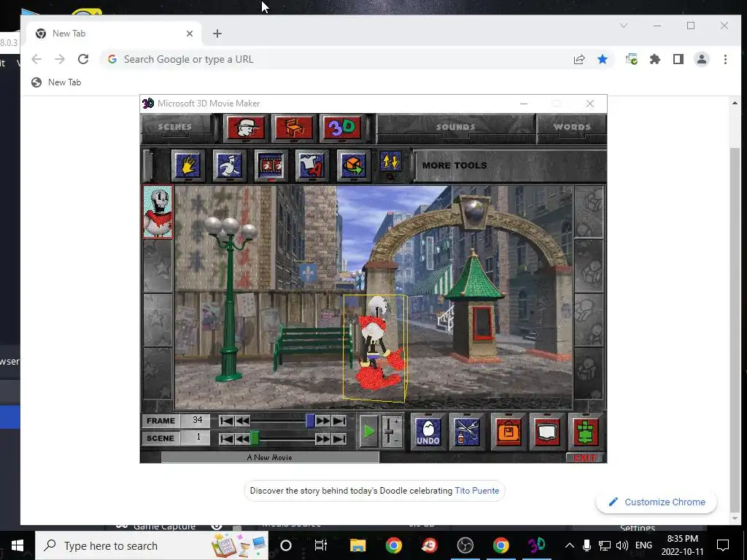Click the movie title A New Movie
The image size is (747, 560).
tap(270, 457)
